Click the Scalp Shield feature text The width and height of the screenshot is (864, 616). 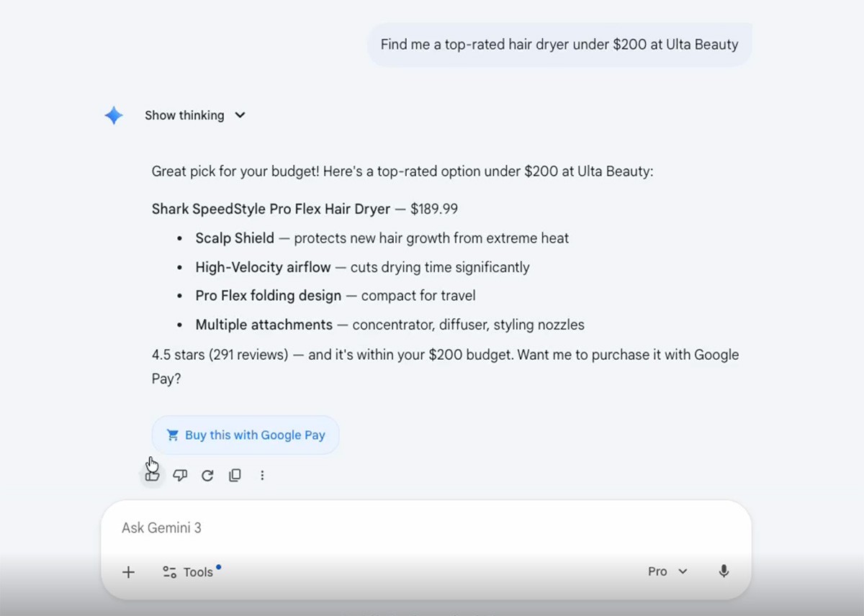click(235, 238)
